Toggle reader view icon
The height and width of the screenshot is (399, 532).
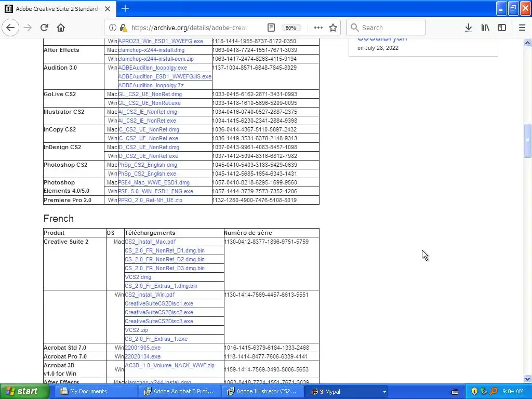click(271, 28)
